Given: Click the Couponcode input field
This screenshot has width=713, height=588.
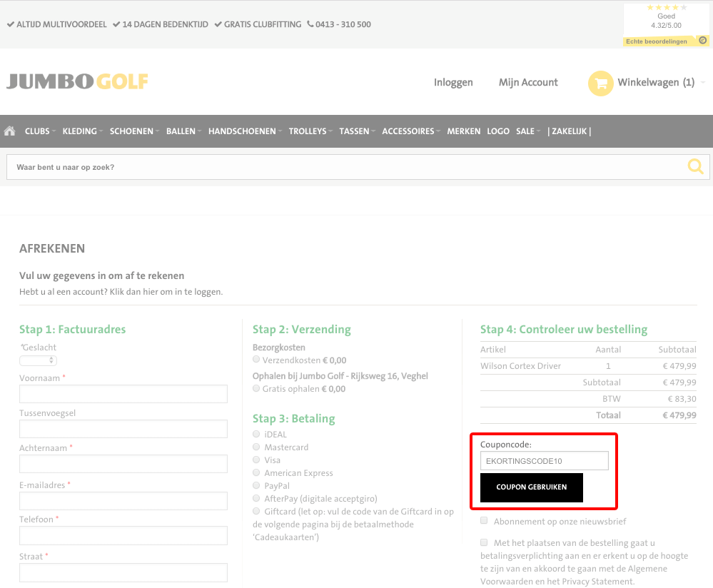Looking at the screenshot, I should (x=544, y=460).
